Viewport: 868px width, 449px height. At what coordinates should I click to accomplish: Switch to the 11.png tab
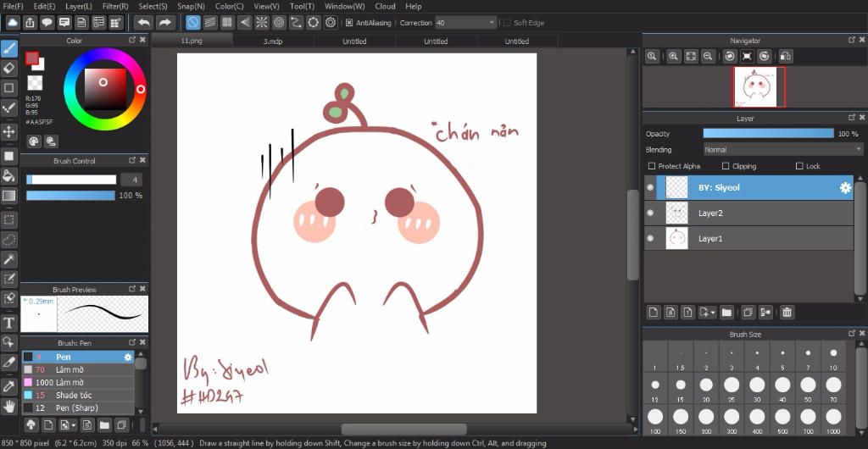point(192,41)
